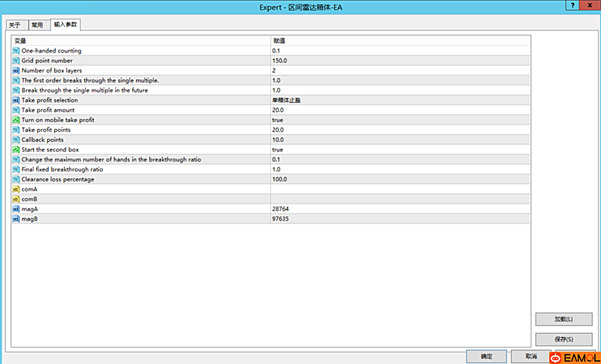Click the comA string type icon

[16, 189]
